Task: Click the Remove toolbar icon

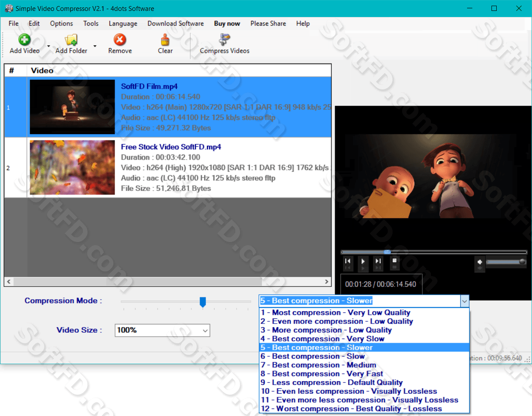Action: tap(120, 40)
